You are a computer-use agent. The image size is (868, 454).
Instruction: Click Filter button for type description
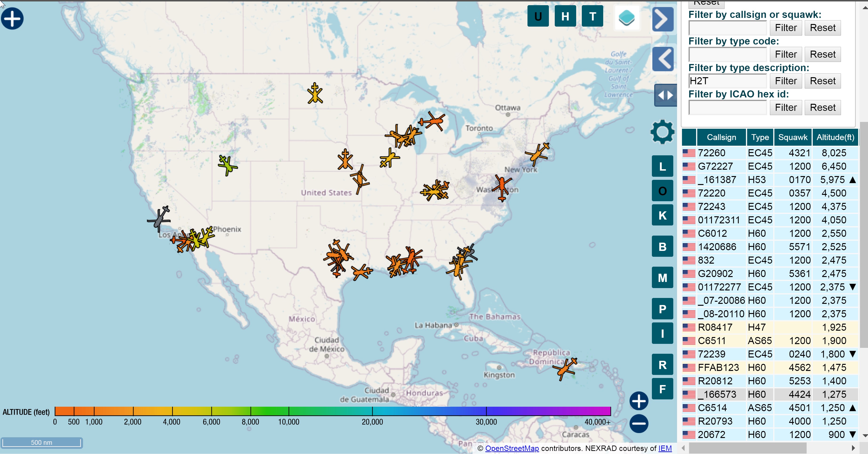[x=785, y=81]
